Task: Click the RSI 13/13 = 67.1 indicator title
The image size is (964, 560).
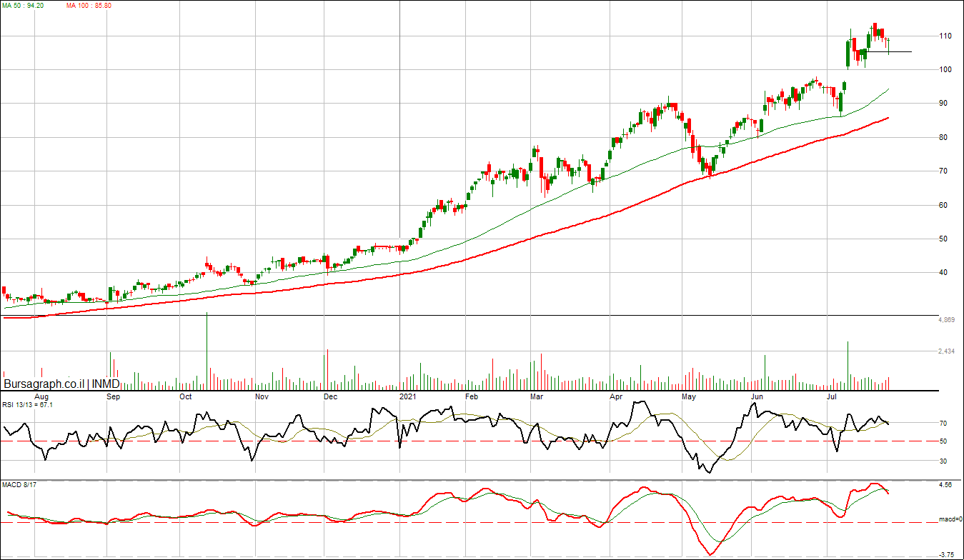Action: click(28, 405)
